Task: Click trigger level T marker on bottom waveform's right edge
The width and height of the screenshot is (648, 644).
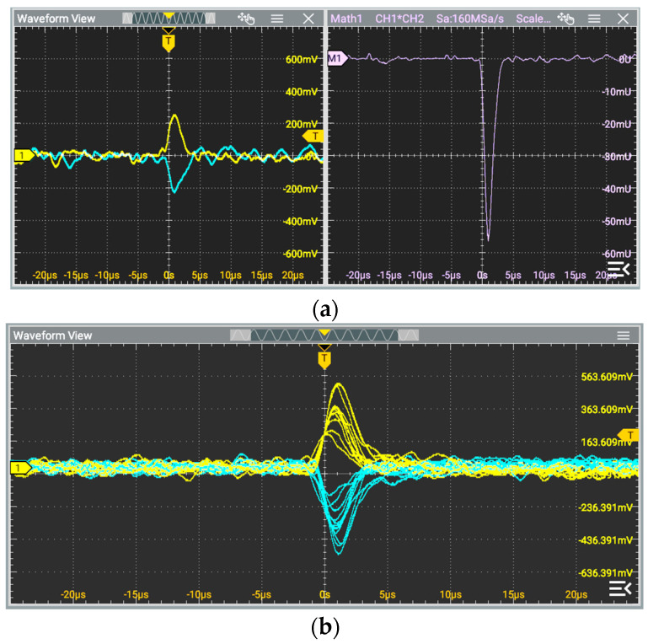Action: [x=628, y=435]
